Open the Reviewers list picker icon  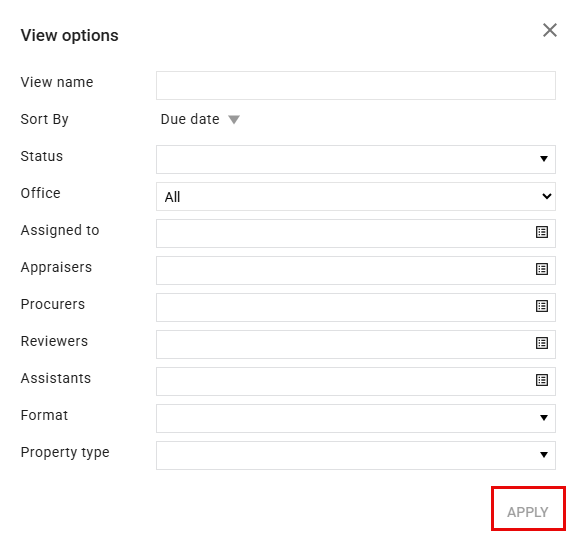click(542, 343)
